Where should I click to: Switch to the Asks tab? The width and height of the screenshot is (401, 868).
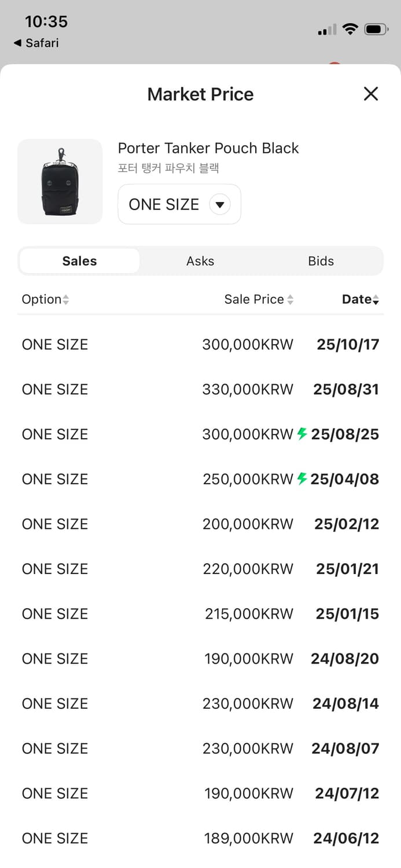(200, 261)
